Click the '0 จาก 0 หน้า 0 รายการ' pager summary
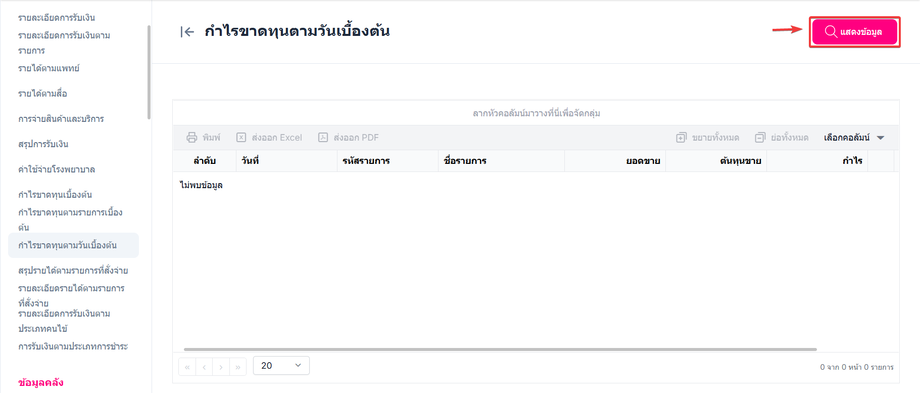This screenshot has height=393, width=920. (857, 367)
